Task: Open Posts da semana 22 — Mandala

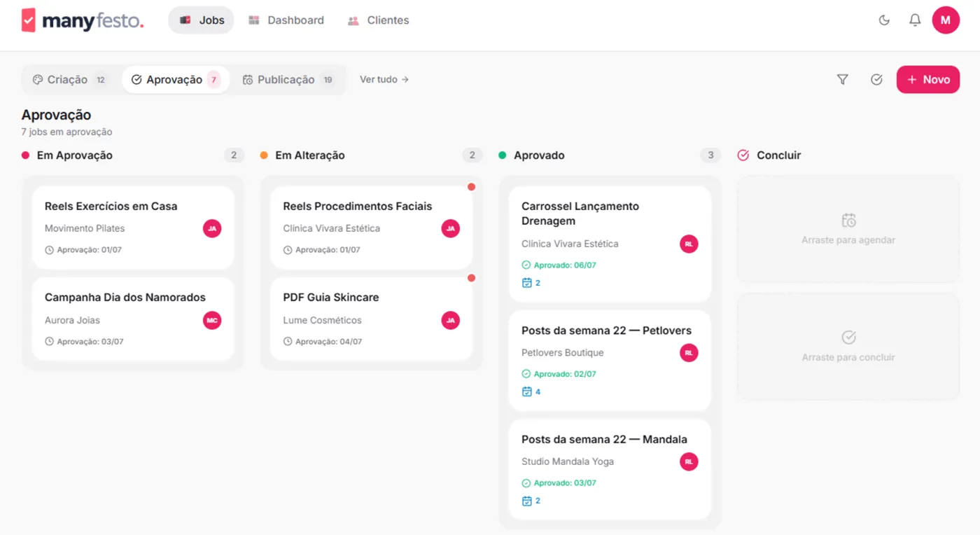Action: click(x=610, y=469)
